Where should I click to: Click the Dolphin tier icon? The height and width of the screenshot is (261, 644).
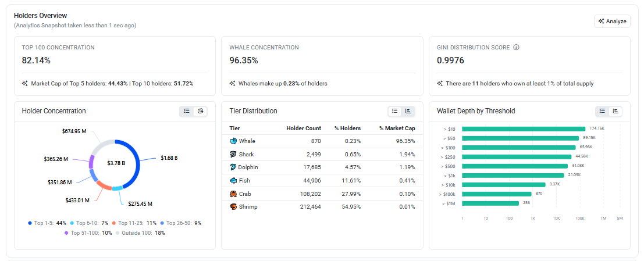click(x=233, y=167)
